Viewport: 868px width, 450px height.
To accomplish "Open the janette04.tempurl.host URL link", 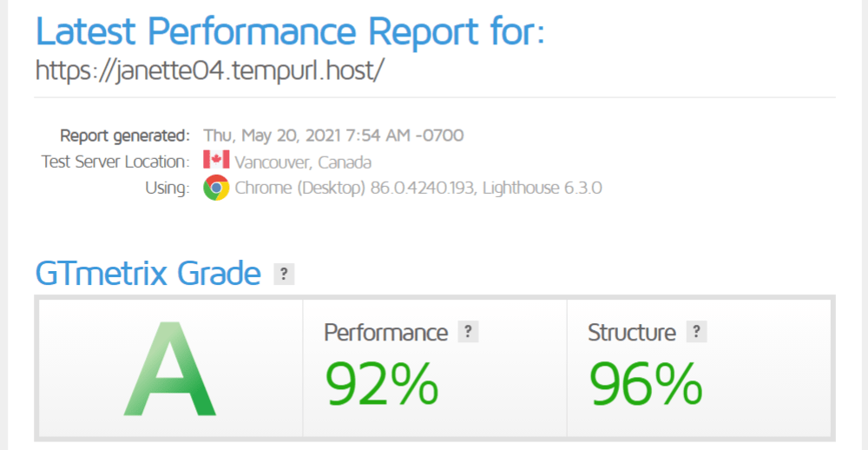I will [209, 70].
